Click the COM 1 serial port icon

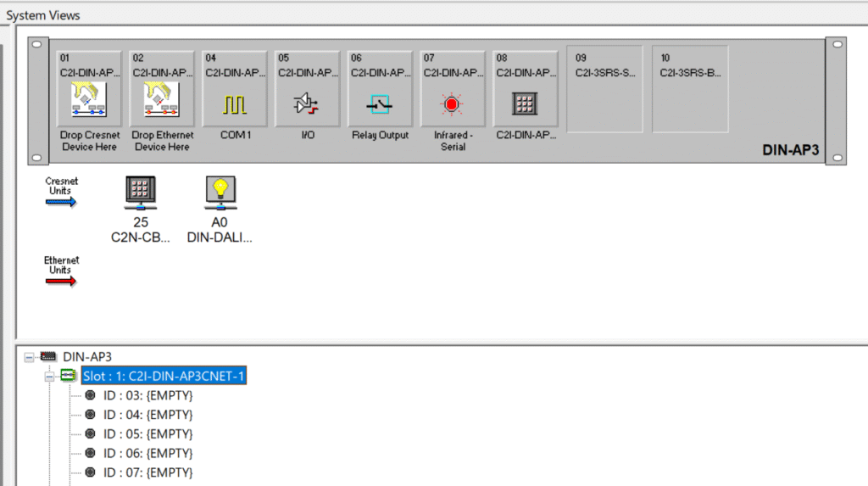235,104
